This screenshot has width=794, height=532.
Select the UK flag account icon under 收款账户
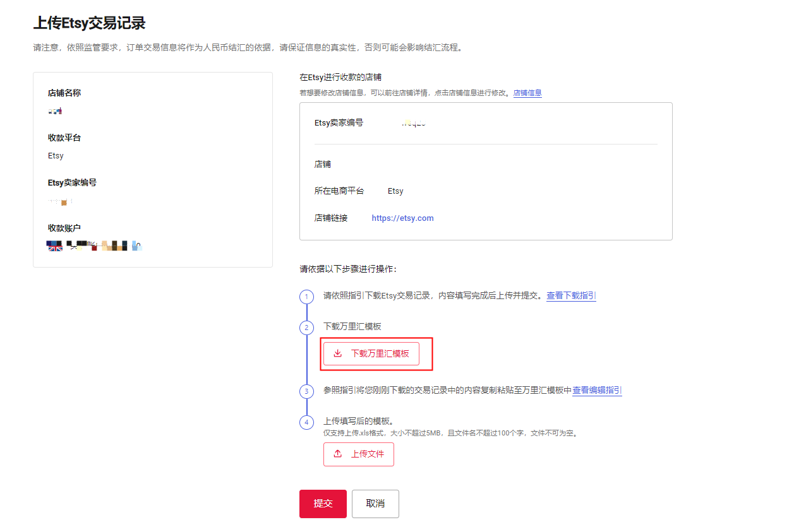pos(54,245)
